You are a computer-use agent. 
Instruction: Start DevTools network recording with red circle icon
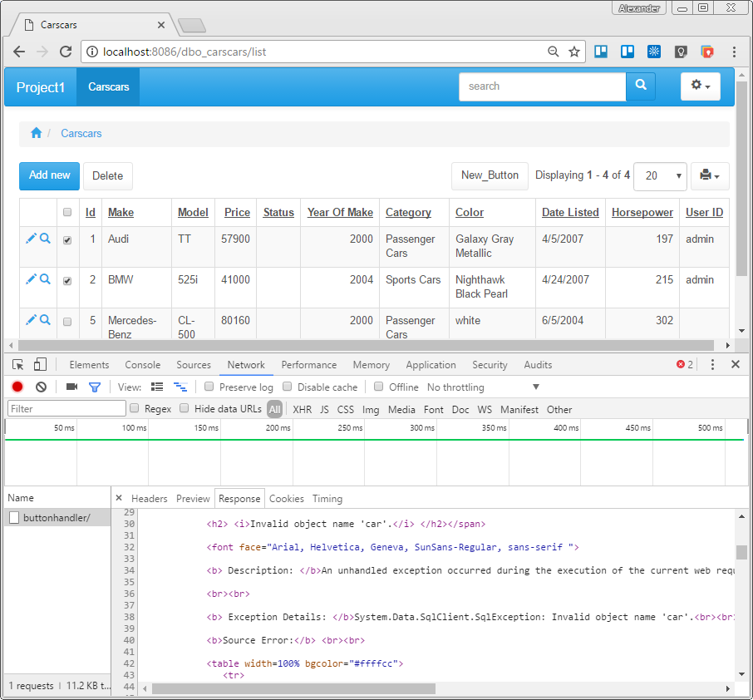point(17,387)
